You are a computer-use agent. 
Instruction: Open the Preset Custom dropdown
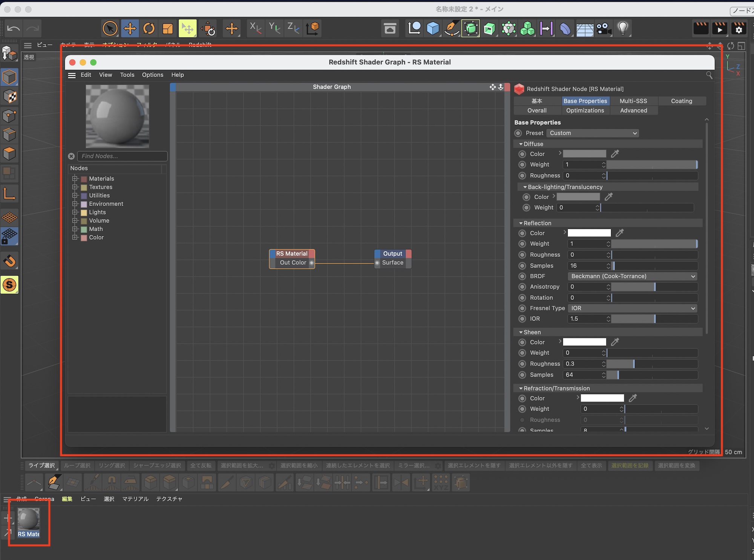coord(592,133)
